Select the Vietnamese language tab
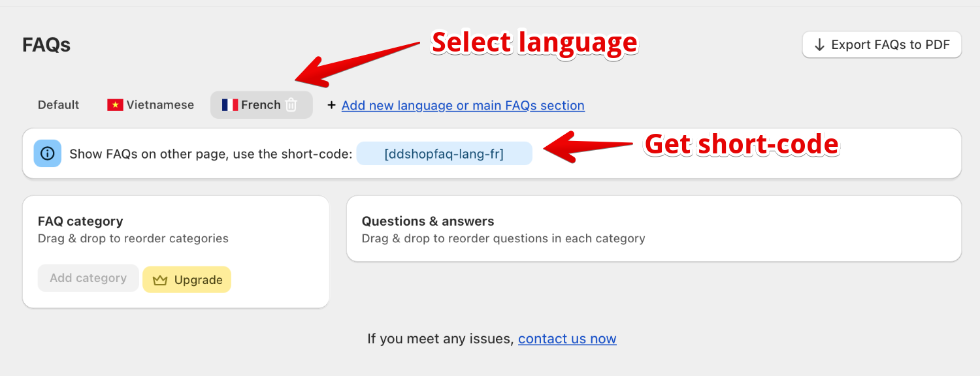980x376 pixels. click(x=160, y=105)
